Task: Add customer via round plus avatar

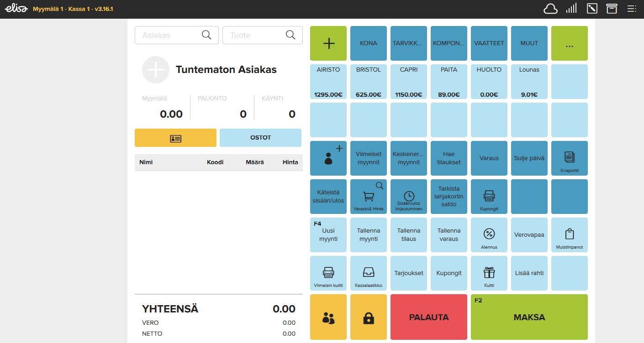Action: click(x=156, y=70)
